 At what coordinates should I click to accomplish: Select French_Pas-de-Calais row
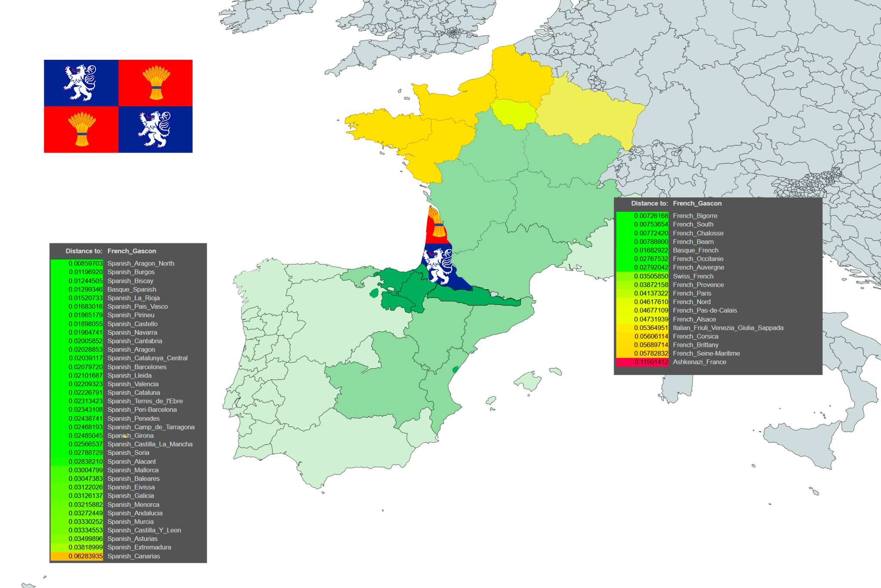[x=718, y=310]
